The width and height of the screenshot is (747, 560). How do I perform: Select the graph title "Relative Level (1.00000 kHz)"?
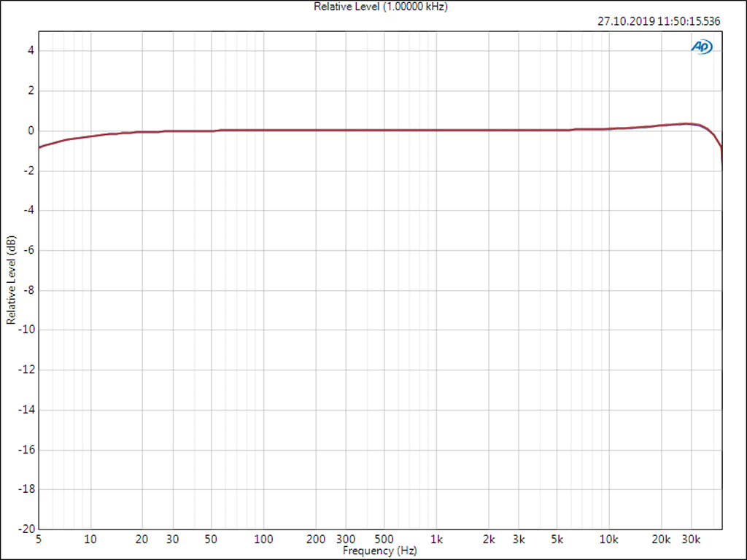(380, 7)
